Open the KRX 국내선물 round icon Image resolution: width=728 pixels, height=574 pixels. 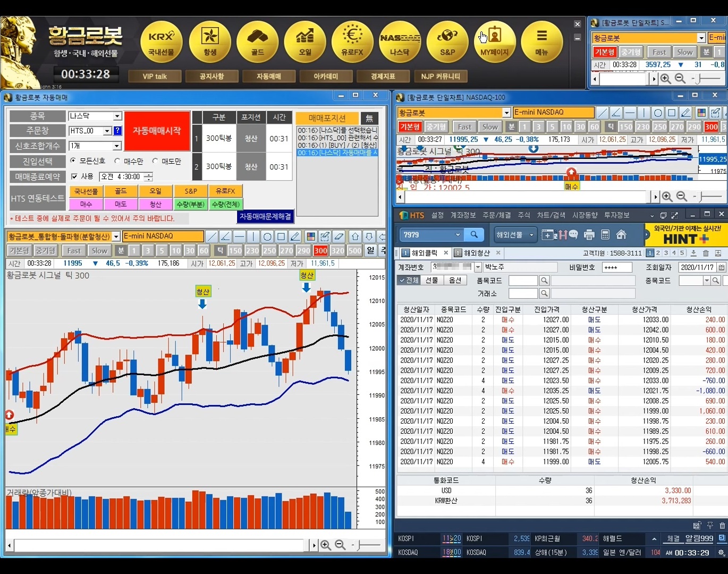(x=161, y=42)
